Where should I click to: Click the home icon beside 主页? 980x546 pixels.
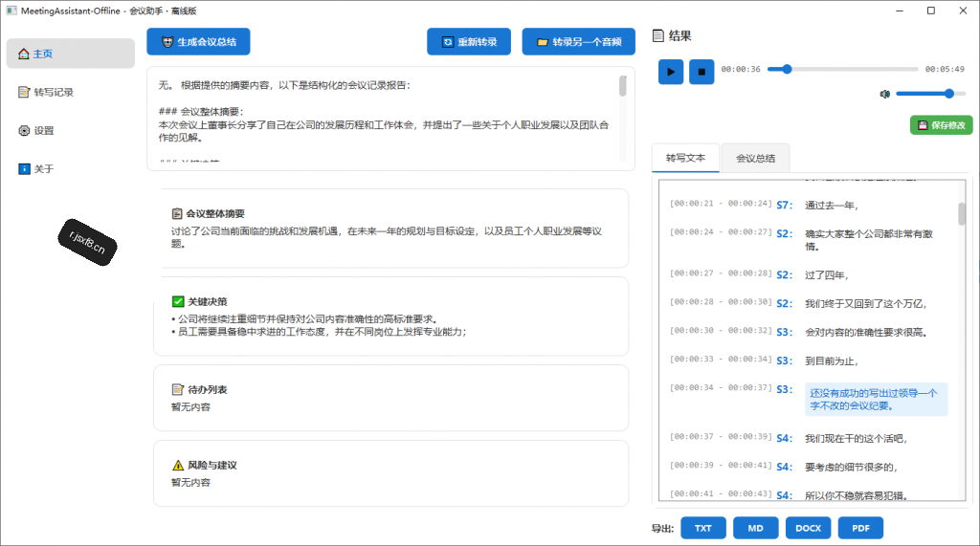(24, 54)
